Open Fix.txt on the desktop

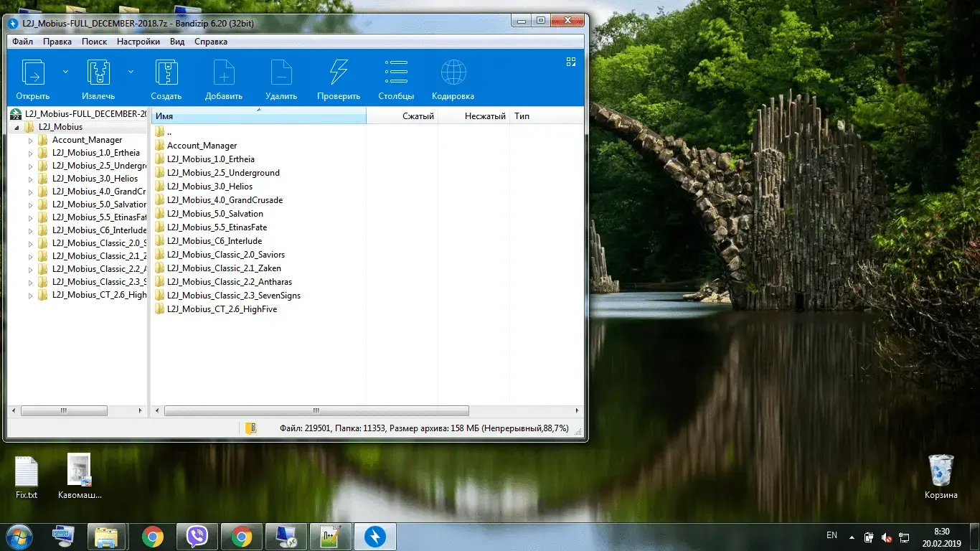[x=27, y=477]
